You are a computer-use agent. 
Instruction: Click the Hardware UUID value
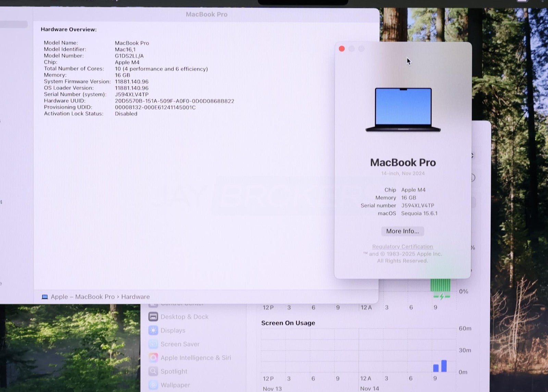pos(174,101)
